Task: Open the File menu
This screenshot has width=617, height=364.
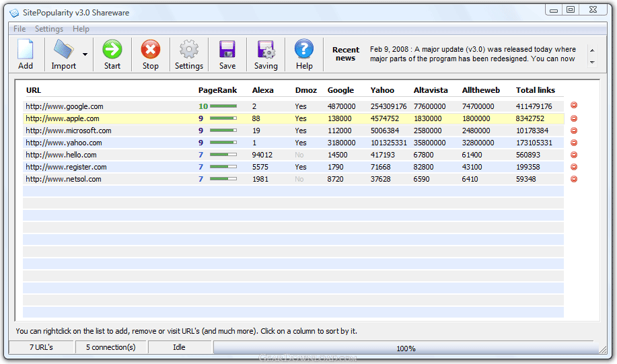Action: click(x=20, y=29)
